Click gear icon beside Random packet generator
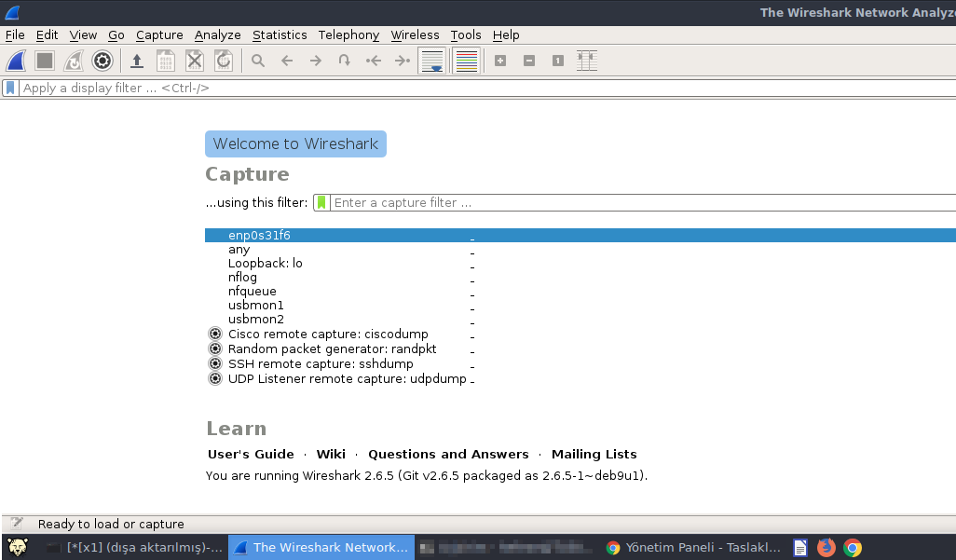This screenshot has width=956, height=560. pyautogui.click(x=215, y=348)
